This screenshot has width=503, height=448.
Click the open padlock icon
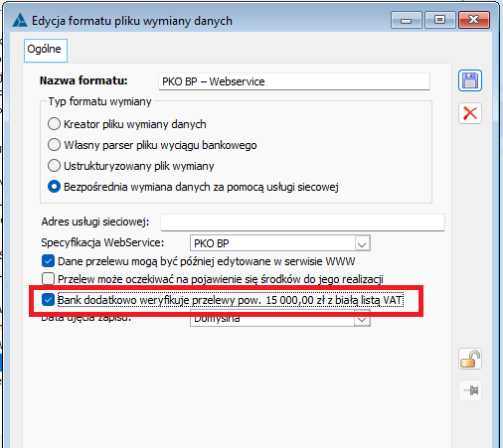[470, 359]
